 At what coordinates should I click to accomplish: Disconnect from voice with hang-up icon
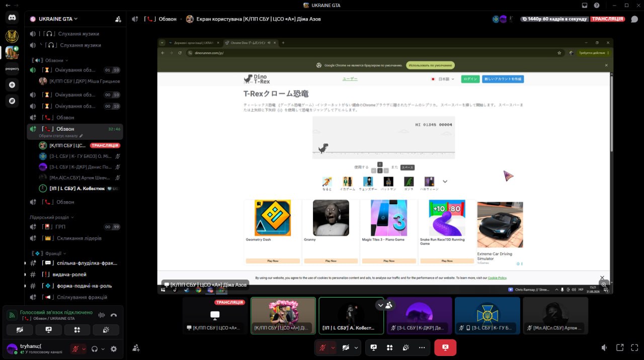tap(114, 315)
